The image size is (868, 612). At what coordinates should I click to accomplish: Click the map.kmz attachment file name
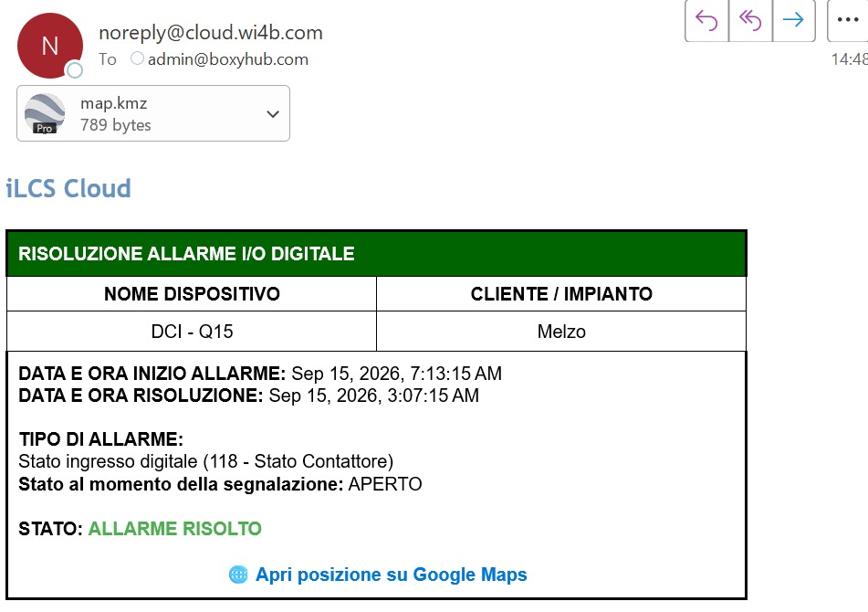[x=113, y=103]
